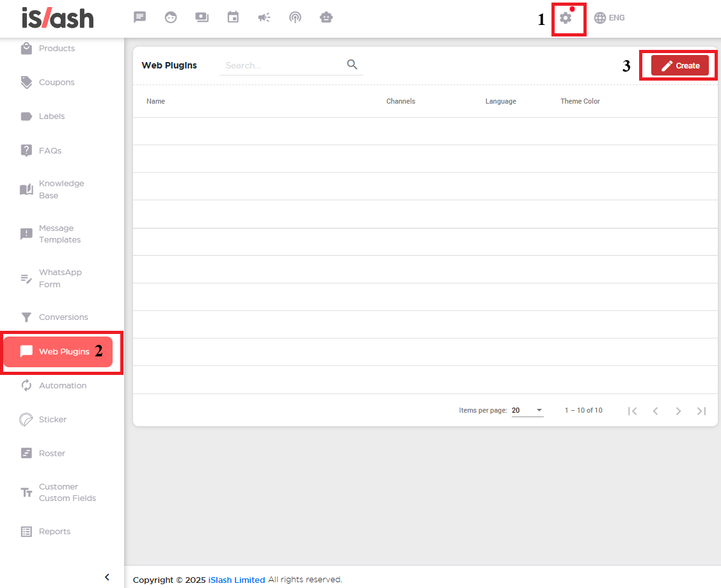Open the chatbot robot icon

pos(326,17)
